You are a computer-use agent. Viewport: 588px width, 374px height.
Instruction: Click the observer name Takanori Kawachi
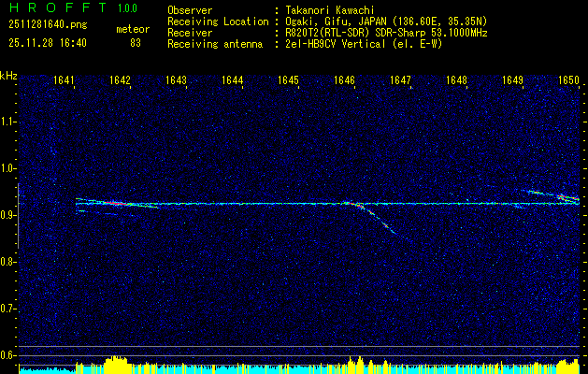click(x=330, y=10)
